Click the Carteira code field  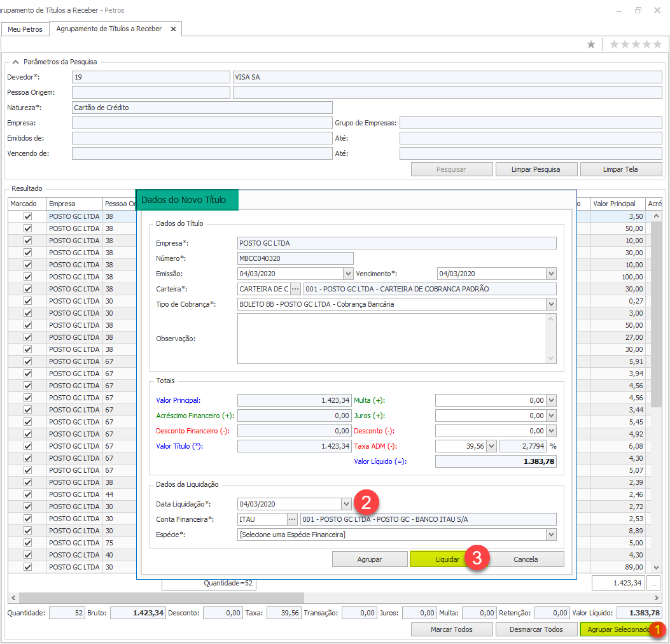point(263,289)
